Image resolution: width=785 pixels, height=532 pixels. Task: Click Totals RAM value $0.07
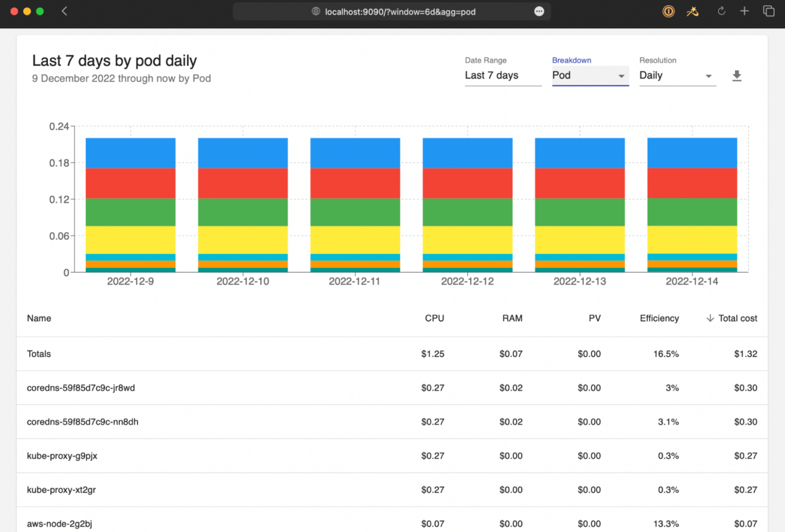[x=511, y=353]
